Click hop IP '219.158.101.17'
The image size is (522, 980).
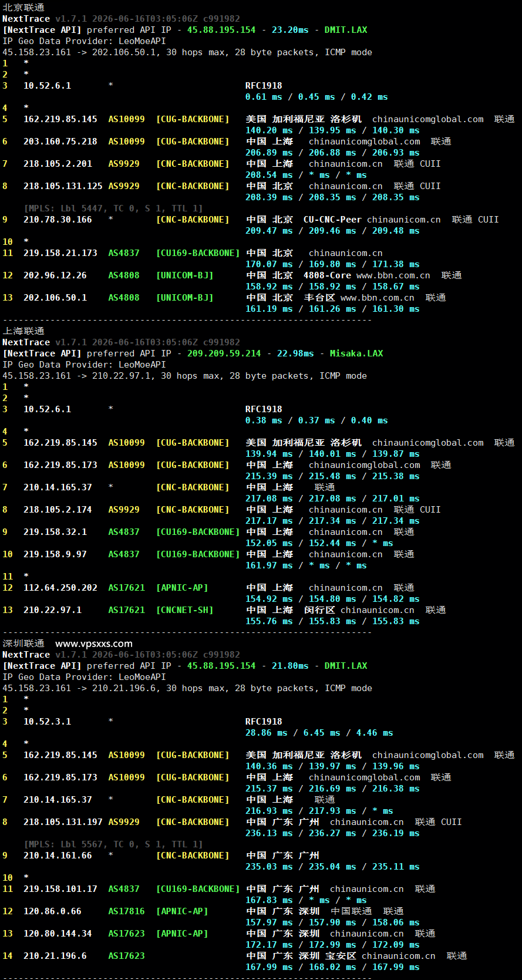[60, 889]
